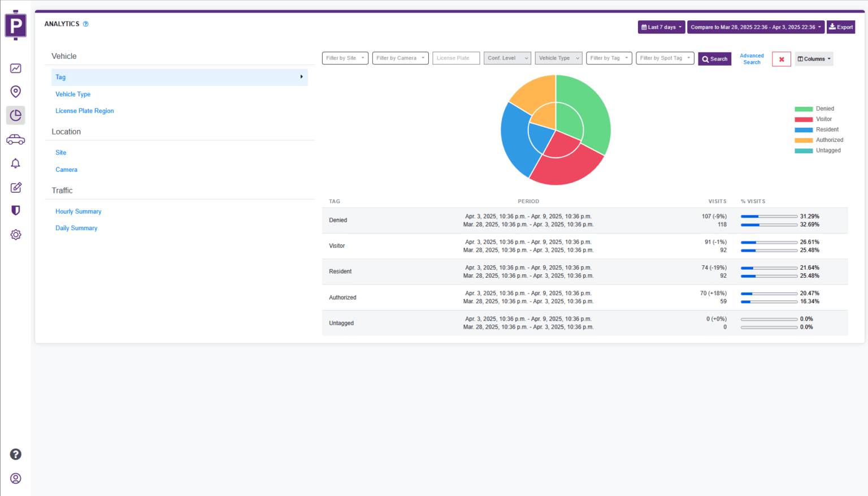Click the 31.29% progress bar
The height and width of the screenshot is (496, 868).
769,217
